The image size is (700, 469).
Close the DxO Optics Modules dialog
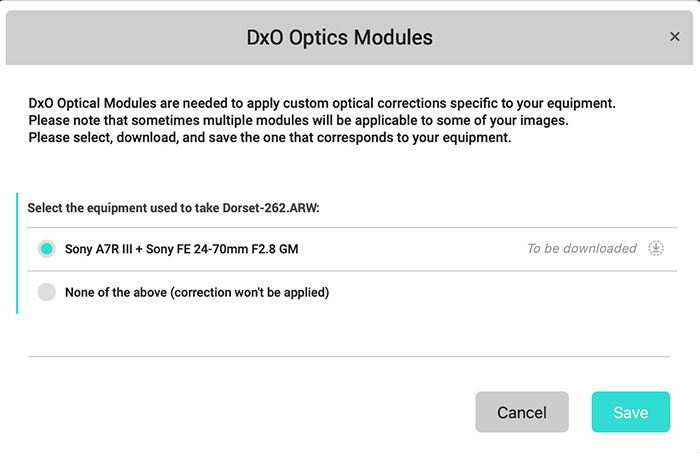(x=674, y=37)
